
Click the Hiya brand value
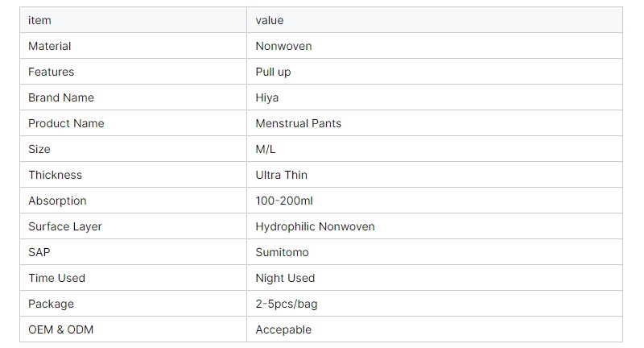[268, 97]
